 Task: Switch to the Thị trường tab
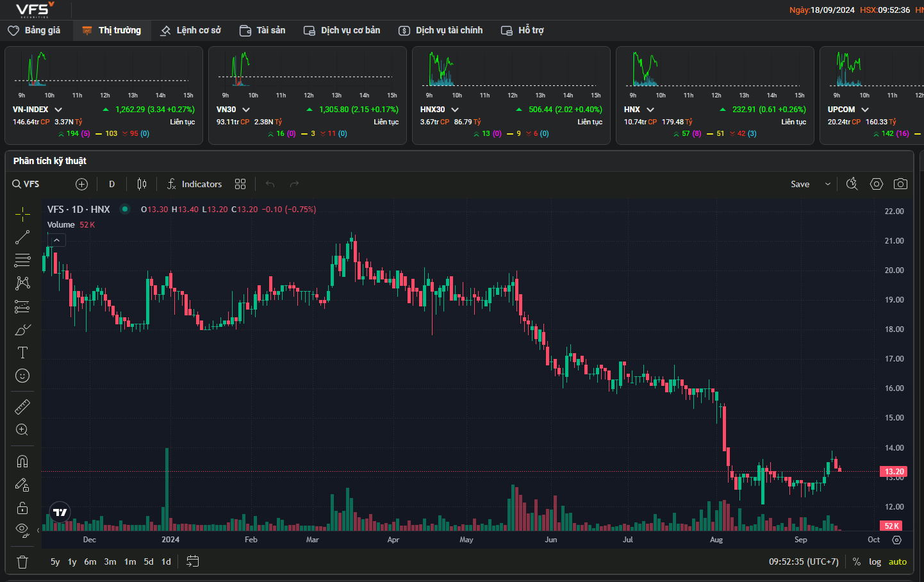[111, 30]
